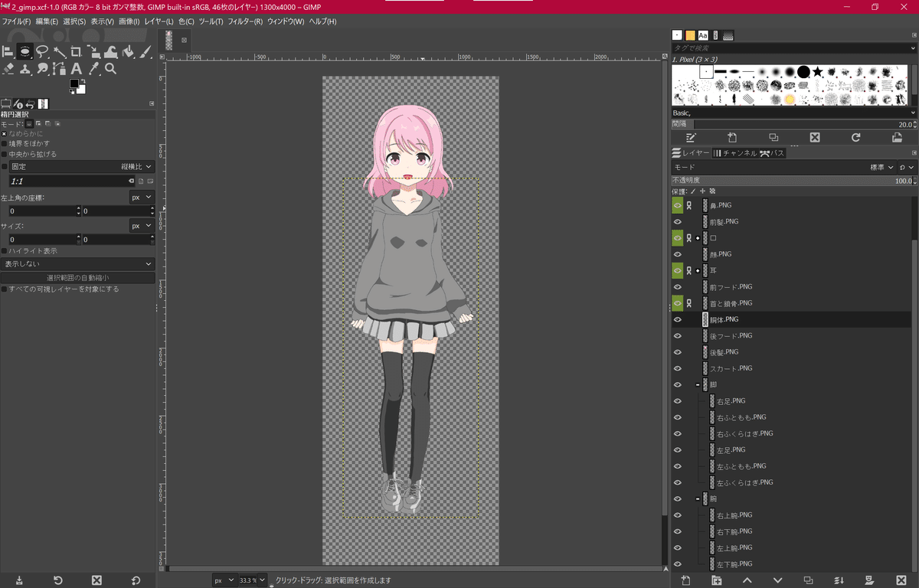The width and height of the screenshot is (919, 588).
Task: Activate the Eraser tool
Action: pos(8,69)
